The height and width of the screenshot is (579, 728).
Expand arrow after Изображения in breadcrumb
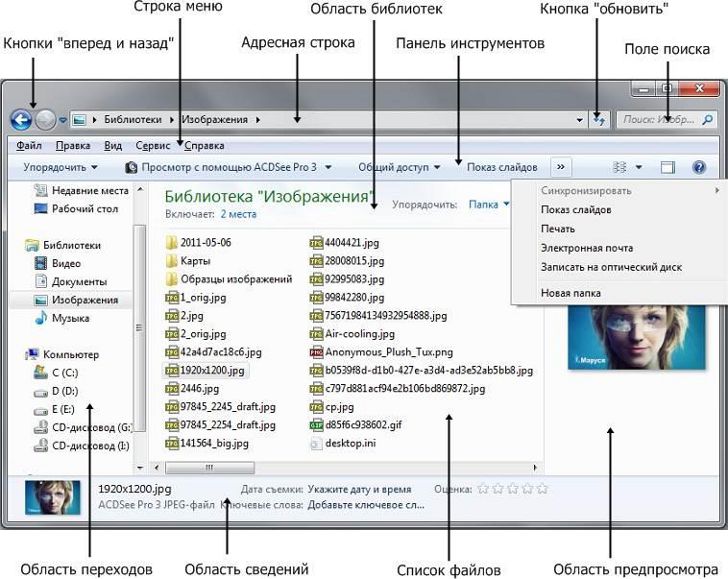pos(258,120)
